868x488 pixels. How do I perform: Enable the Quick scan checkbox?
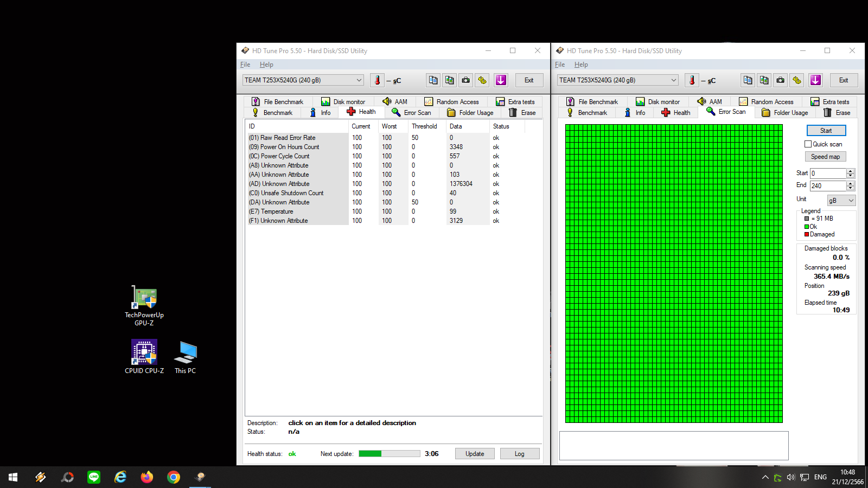coord(808,144)
